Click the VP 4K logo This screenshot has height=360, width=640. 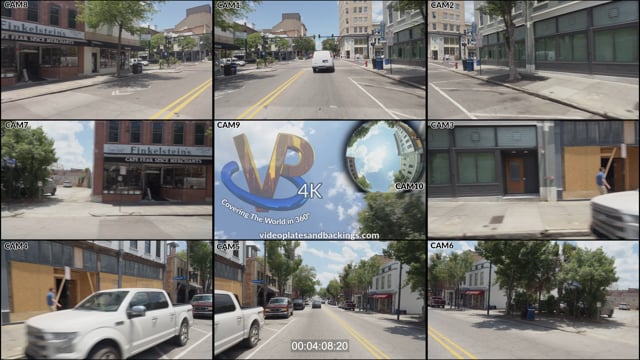(271, 171)
